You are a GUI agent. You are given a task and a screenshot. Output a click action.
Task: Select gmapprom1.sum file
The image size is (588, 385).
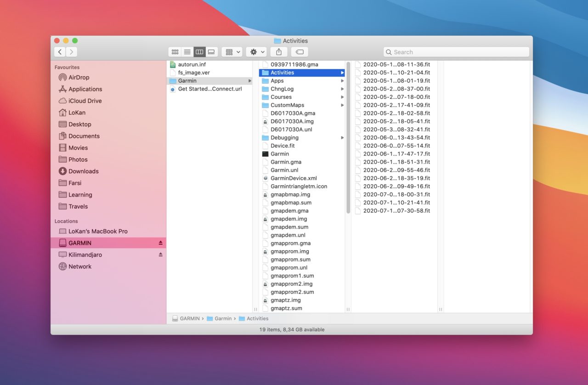pyautogui.click(x=302, y=276)
